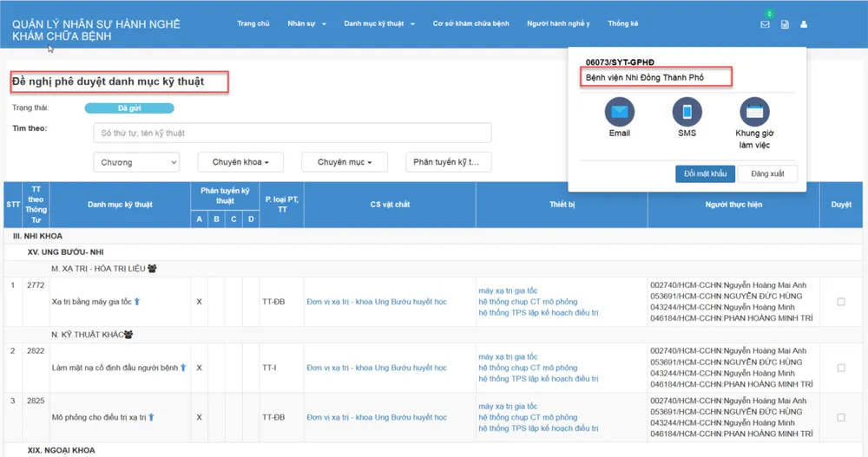Tick the Duyệt checkbox for row 2772
Viewport: 868px width, 457px height.
(840, 302)
